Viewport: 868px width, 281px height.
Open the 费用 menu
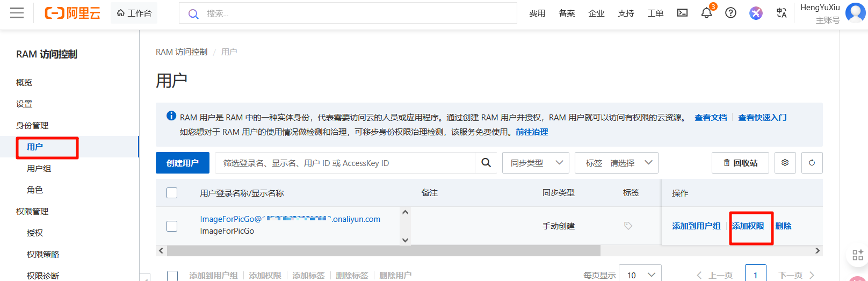point(537,13)
